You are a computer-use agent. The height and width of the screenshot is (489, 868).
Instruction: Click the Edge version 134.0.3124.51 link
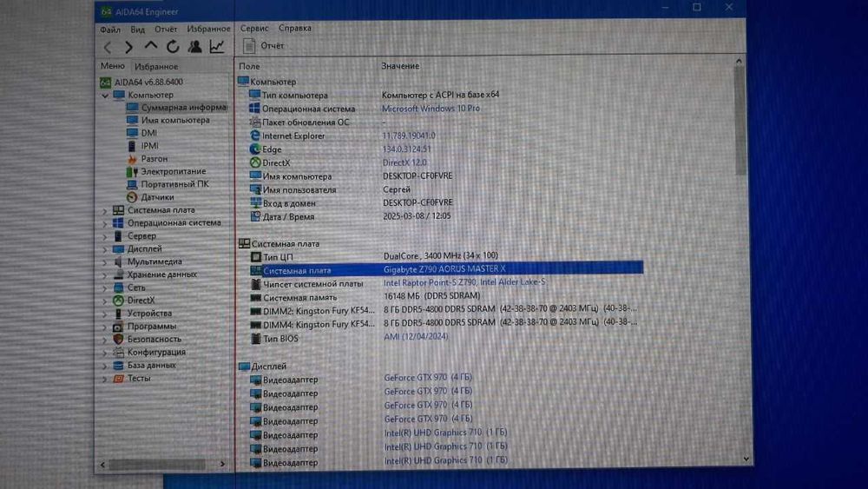pos(407,149)
